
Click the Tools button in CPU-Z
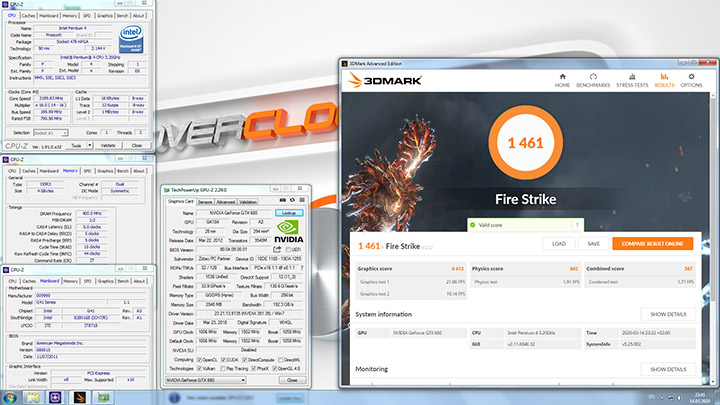click(76, 146)
